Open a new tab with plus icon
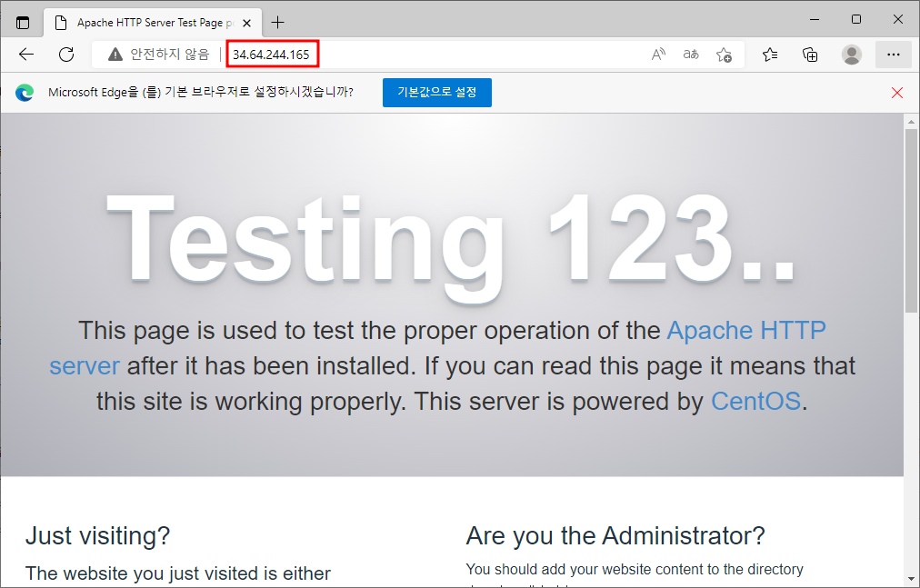 [277, 23]
